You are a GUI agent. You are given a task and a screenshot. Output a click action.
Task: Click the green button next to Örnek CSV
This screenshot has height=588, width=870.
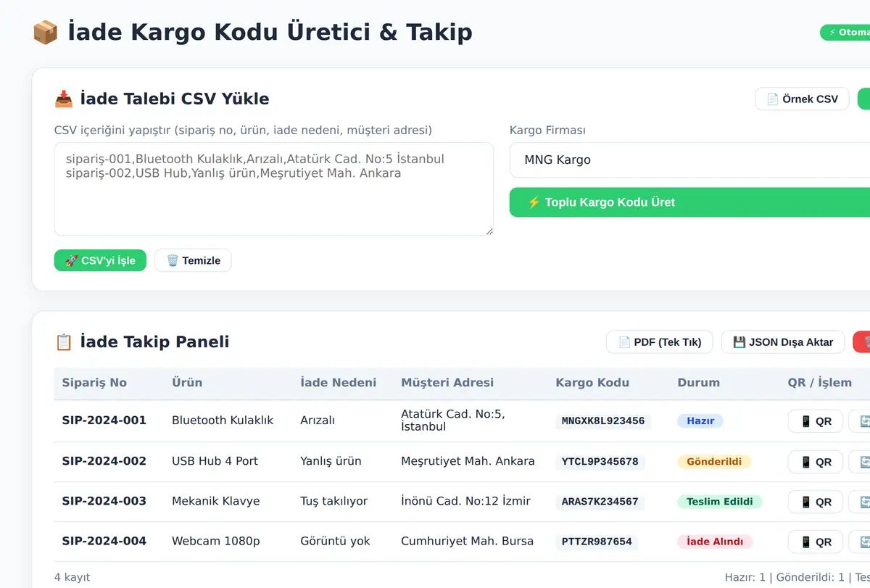pyautogui.click(x=864, y=99)
